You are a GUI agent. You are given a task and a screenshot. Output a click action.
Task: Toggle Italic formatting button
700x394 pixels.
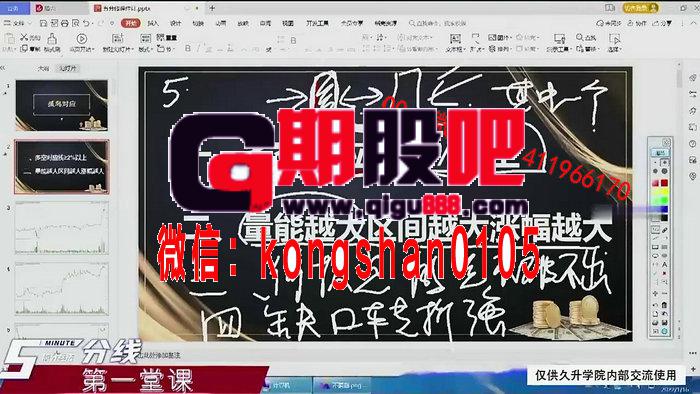click(x=198, y=48)
